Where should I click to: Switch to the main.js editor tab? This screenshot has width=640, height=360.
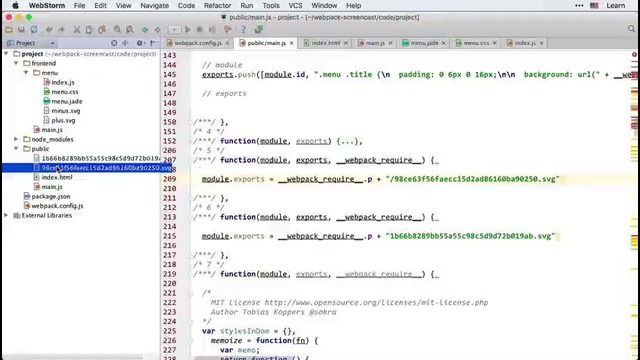[375, 43]
